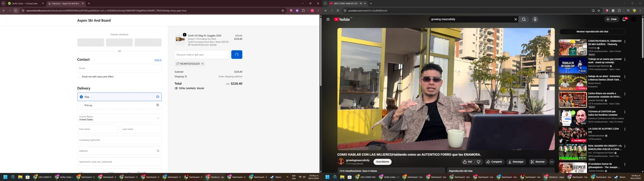This screenshot has width=644, height=181.
Task: Expand the Country/Region dropdown
Action: pos(119,118)
